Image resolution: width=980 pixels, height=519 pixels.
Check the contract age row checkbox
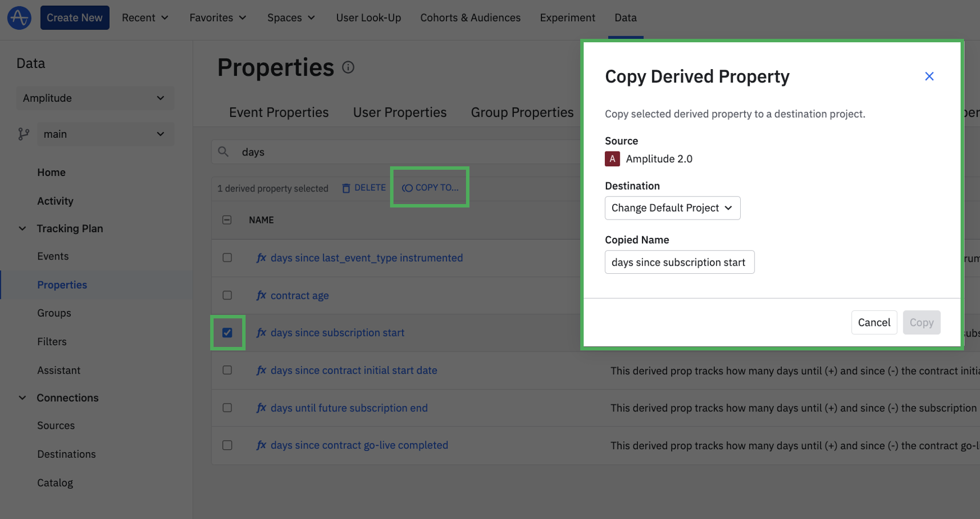227,296
